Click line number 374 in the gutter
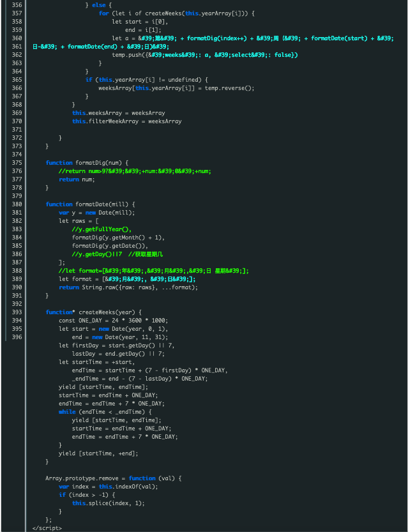Image resolution: width=408 pixels, height=532 pixels. pyautogui.click(x=17, y=155)
